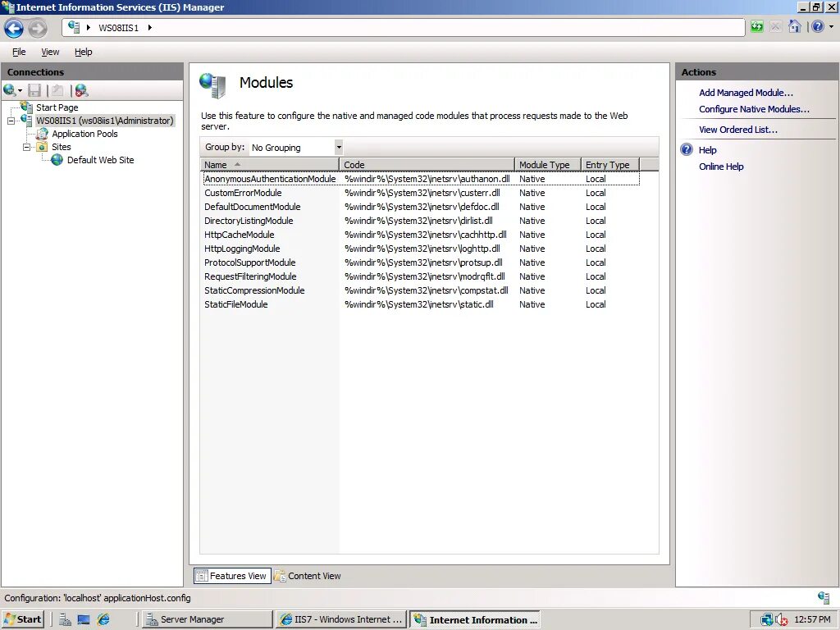Click the Stop icon in address bar
This screenshot has width=840, height=630.
tap(775, 27)
